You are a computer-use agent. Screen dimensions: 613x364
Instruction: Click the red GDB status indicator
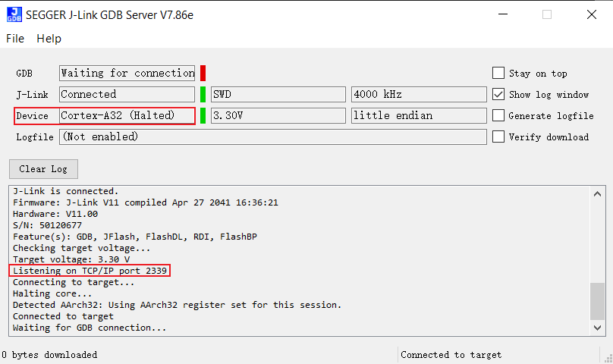[x=203, y=73]
